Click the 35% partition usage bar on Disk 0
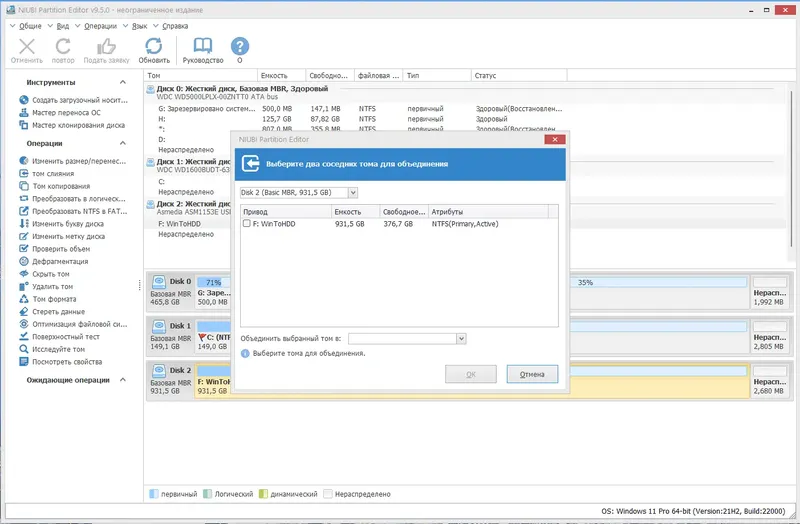 tap(658, 282)
